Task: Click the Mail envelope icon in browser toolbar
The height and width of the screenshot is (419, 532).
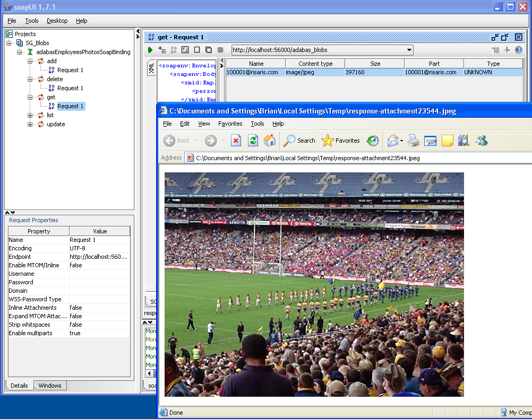Action: pyautogui.click(x=392, y=141)
